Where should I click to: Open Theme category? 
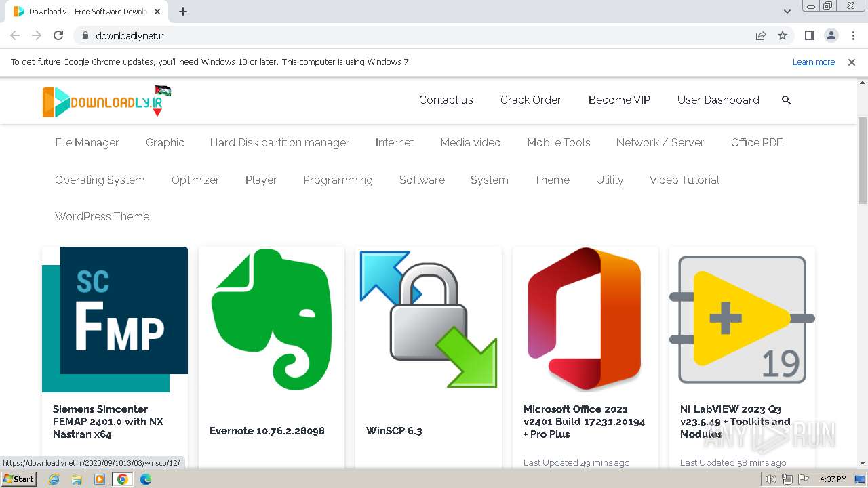pyautogui.click(x=551, y=180)
